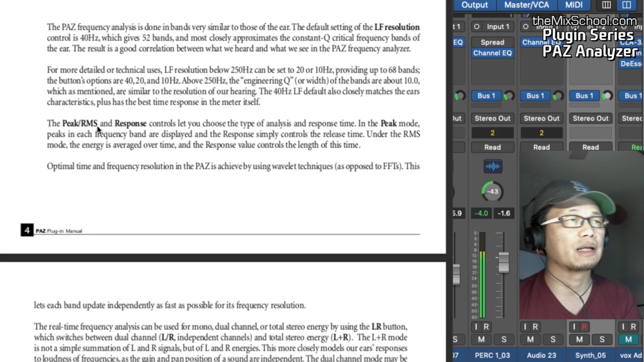Image resolution: width=644 pixels, height=362 pixels.
Task: Solo the Audio 23 channel
Action: pos(552,339)
